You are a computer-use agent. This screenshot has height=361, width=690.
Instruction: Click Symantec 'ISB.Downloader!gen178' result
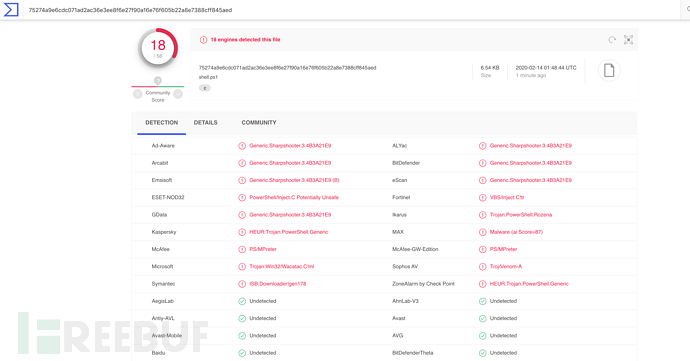[278, 284]
